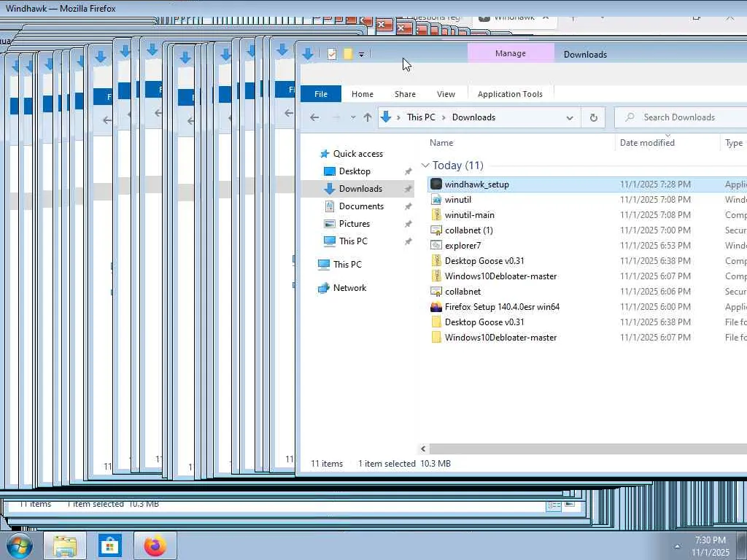747x560 pixels.
Task: Click the pin icon beside Documents
Action: [408, 206]
